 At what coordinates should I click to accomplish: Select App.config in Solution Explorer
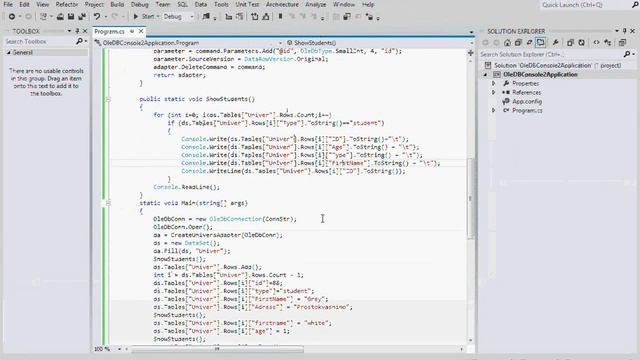[527, 101]
